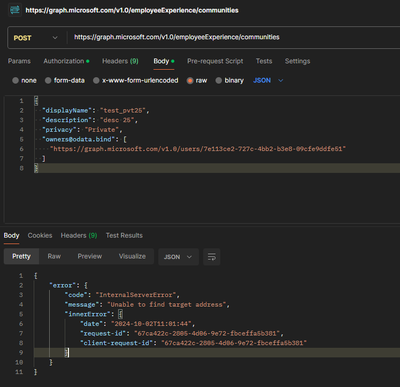Open the Tests tab
The height and width of the screenshot is (387, 400).
pos(264,61)
